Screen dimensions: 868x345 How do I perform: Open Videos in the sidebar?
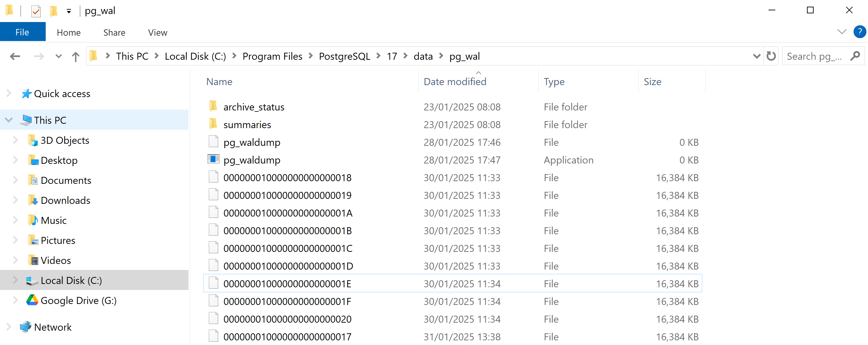56,261
